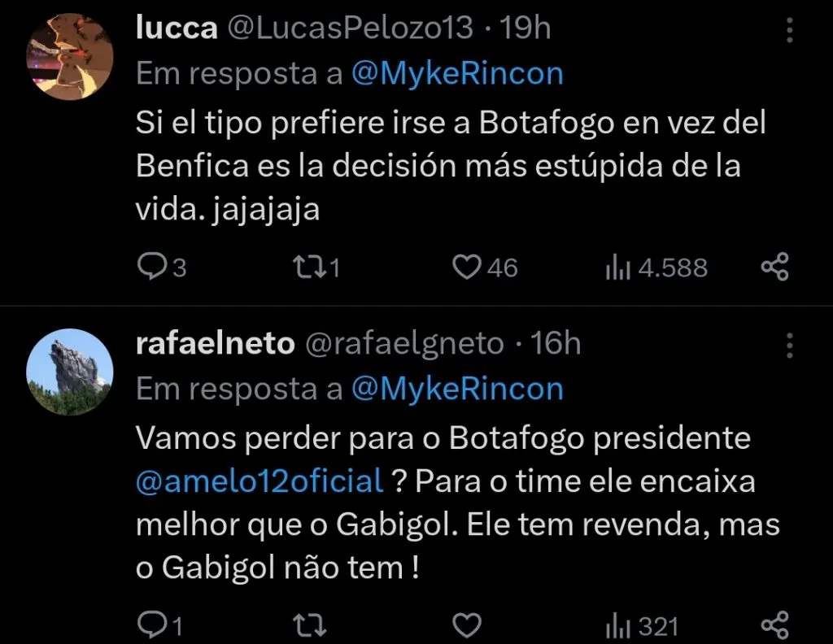Open the options menu on lucca's tweet

click(788, 28)
